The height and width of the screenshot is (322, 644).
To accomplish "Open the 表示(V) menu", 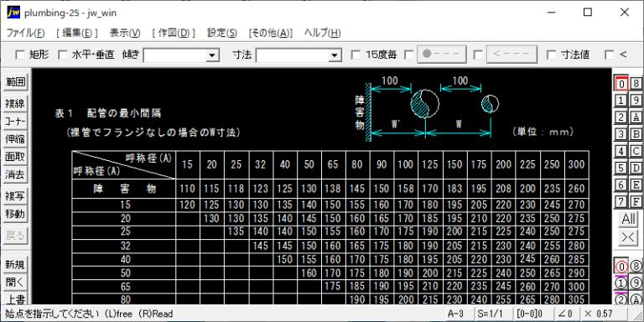I will pos(125,34).
